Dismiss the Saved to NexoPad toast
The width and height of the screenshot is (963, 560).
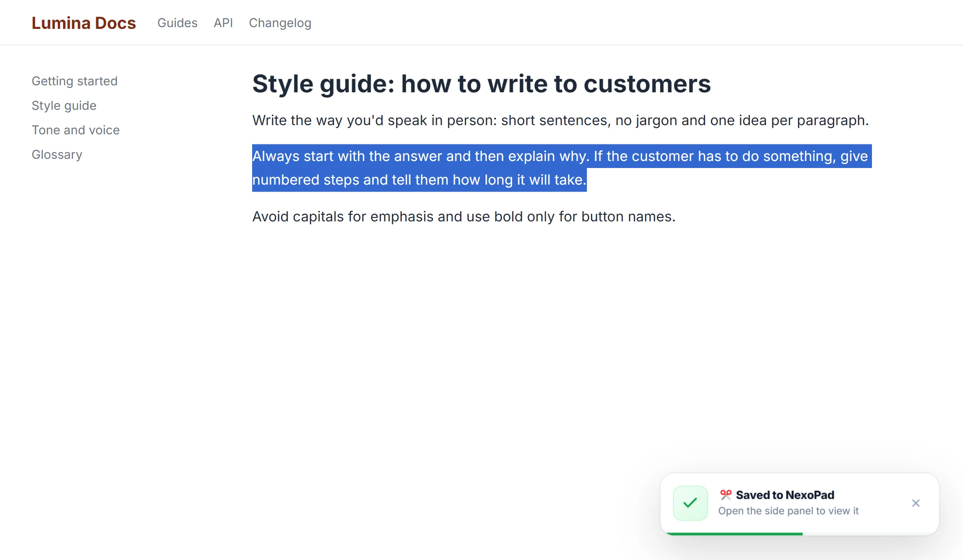click(916, 503)
